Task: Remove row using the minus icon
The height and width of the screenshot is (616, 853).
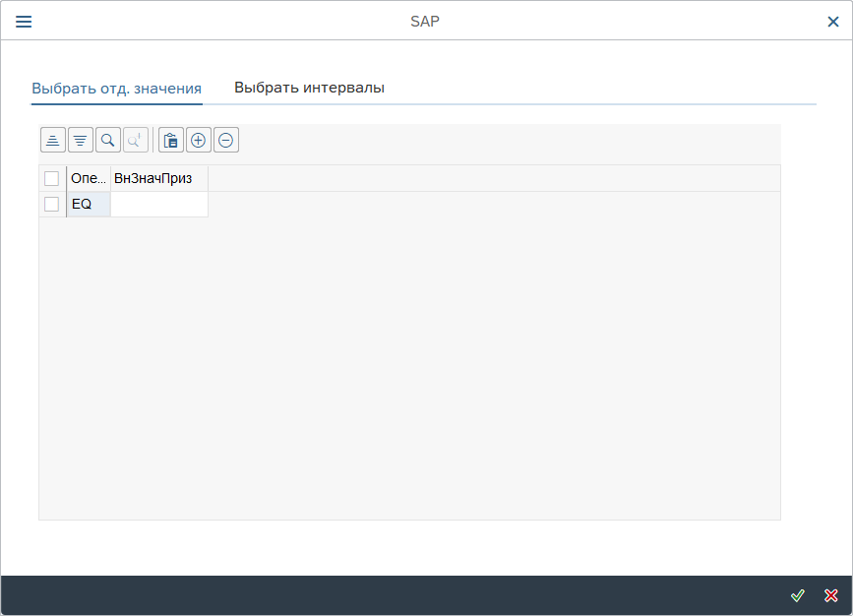Action: 226,141
